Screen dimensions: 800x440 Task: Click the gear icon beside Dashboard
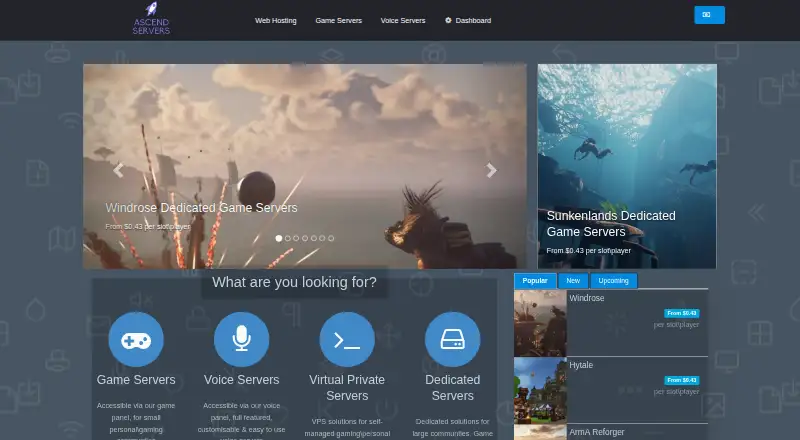tap(448, 20)
